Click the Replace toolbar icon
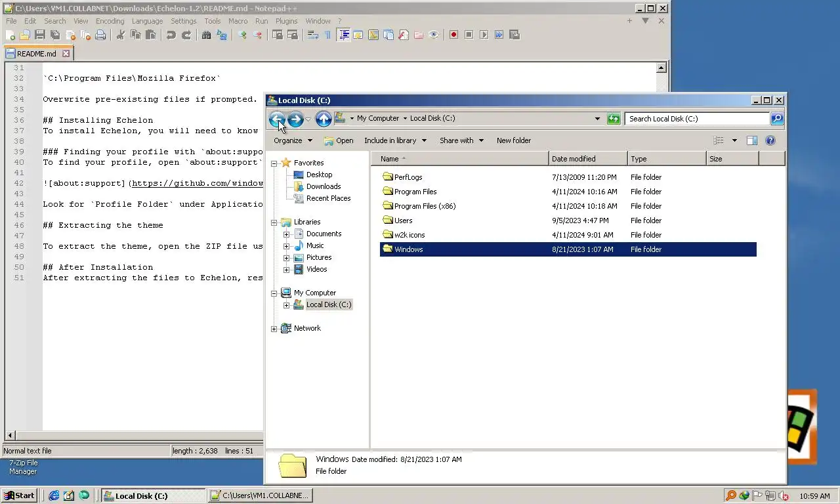 pyautogui.click(x=222, y=35)
